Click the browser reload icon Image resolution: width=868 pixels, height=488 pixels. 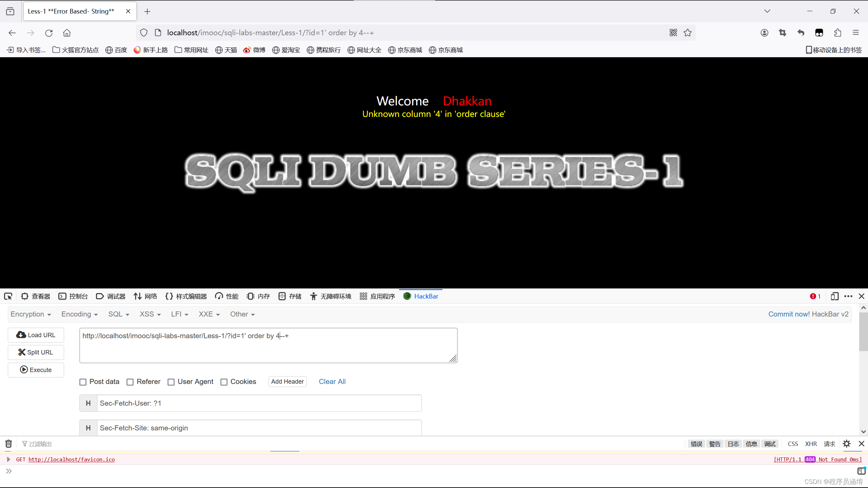[x=49, y=33]
